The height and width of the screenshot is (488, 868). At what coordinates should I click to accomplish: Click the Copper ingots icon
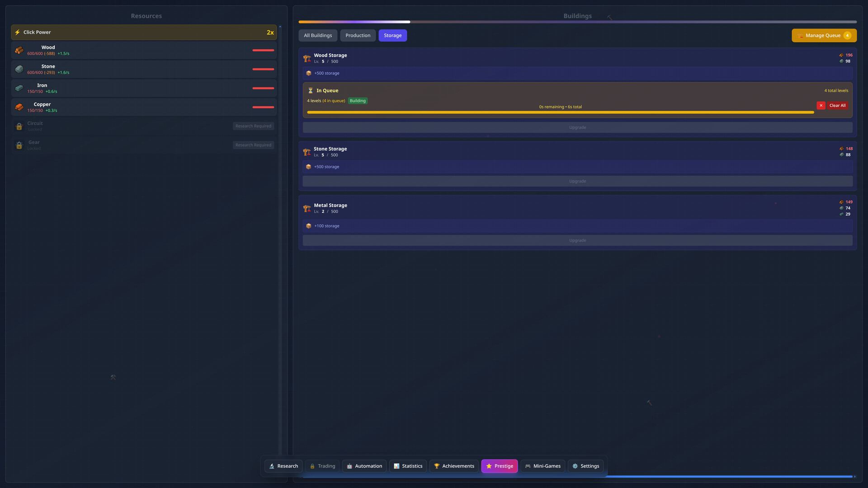[19, 107]
